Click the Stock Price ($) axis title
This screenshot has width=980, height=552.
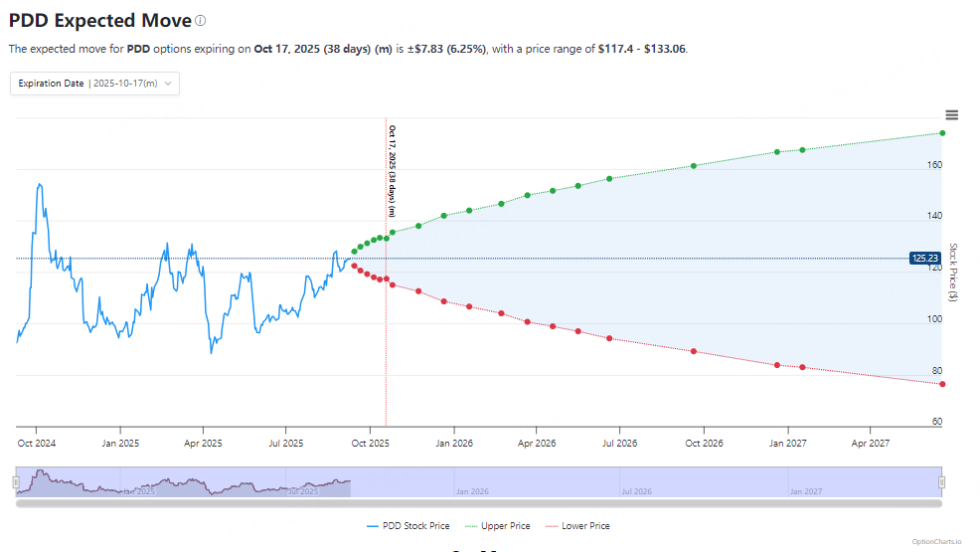coord(953,273)
